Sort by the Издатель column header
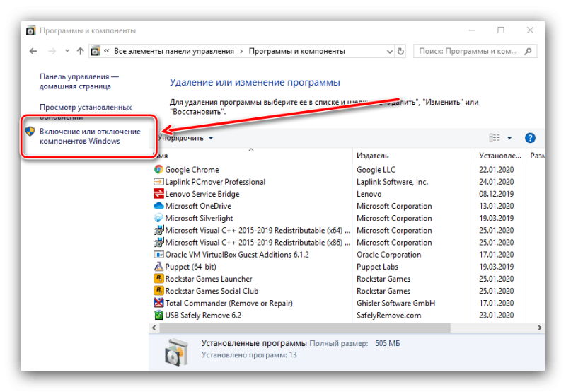 pos(414,156)
